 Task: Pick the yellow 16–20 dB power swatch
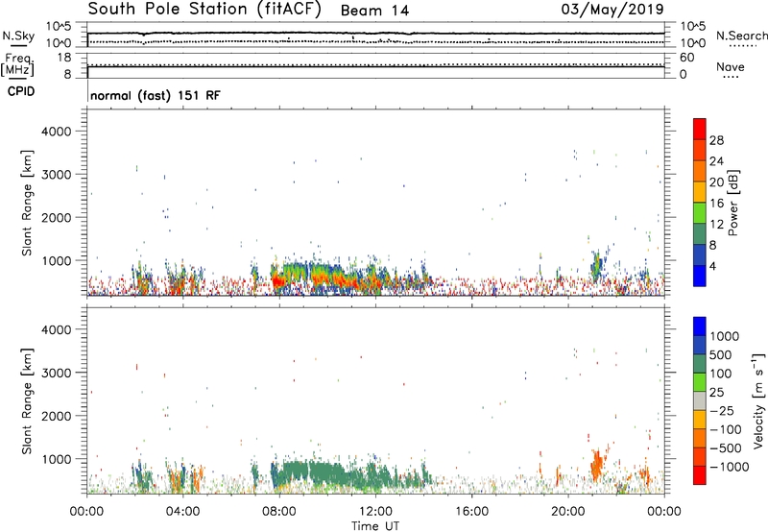pos(700,192)
